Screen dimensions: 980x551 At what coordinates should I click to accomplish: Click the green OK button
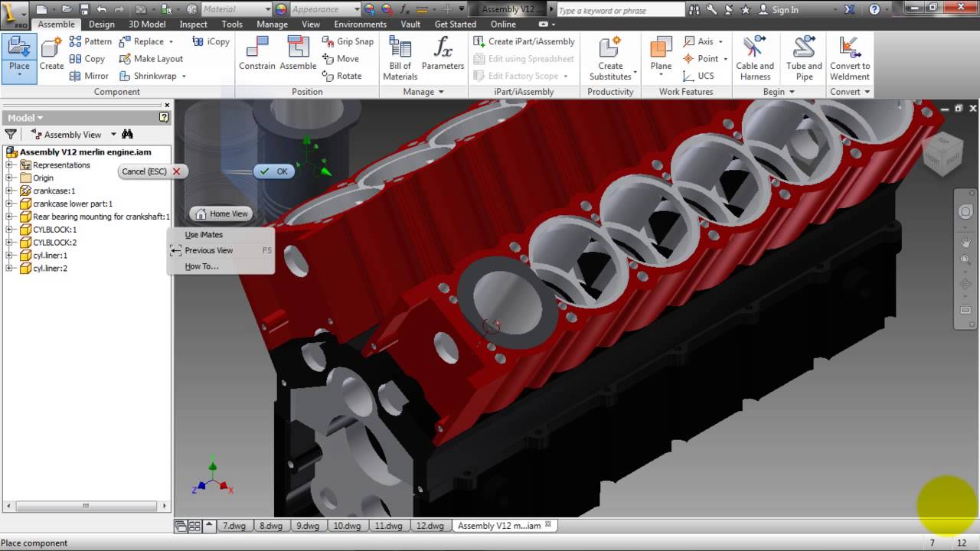tap(274, 171)
